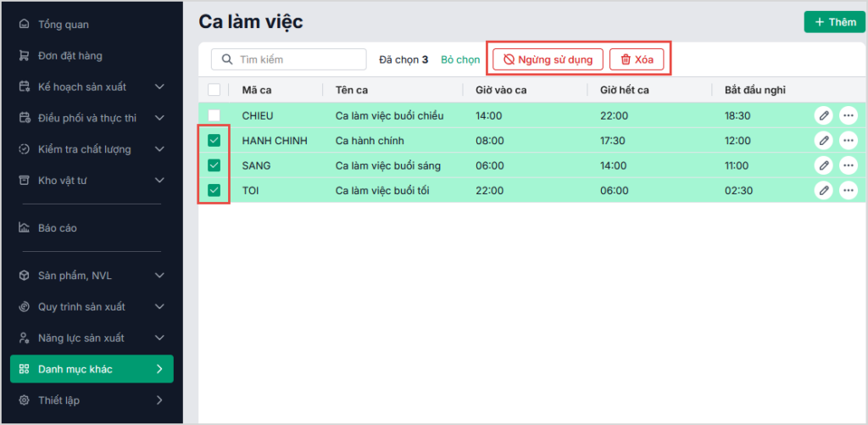The image size is (868, 425).
Task: Expand the Điều phối và thực thi chevron
Action: tap(159, 118)
